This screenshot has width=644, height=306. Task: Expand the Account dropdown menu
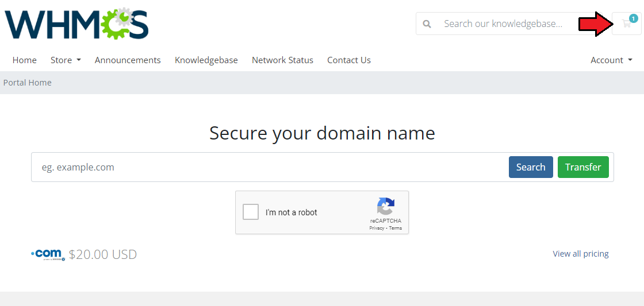[612, 60]
